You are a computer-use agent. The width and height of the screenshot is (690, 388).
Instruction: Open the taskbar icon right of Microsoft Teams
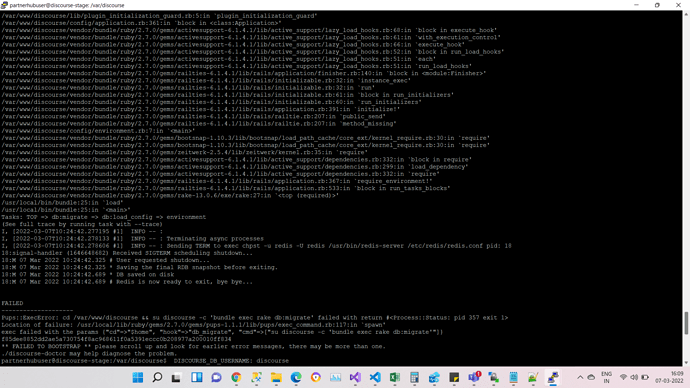pos(494,377)
